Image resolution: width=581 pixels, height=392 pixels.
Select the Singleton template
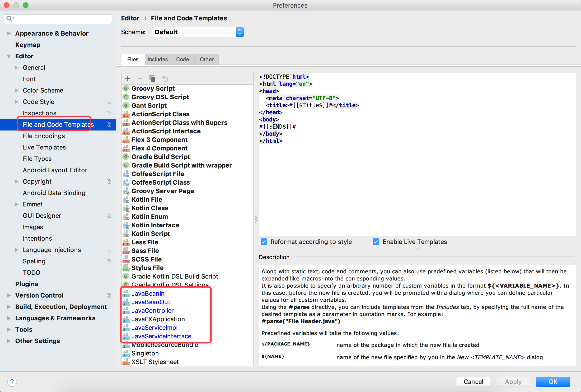(x=145, y=353)
